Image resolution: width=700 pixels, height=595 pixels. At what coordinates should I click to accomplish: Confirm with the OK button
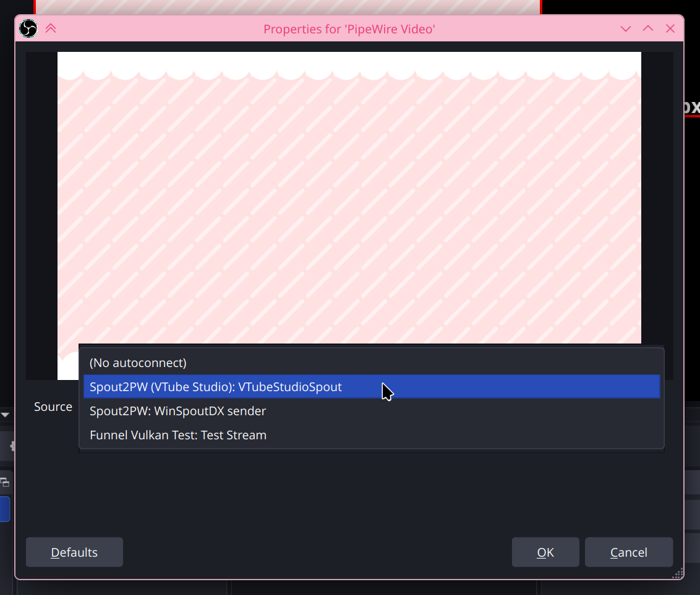545,552
